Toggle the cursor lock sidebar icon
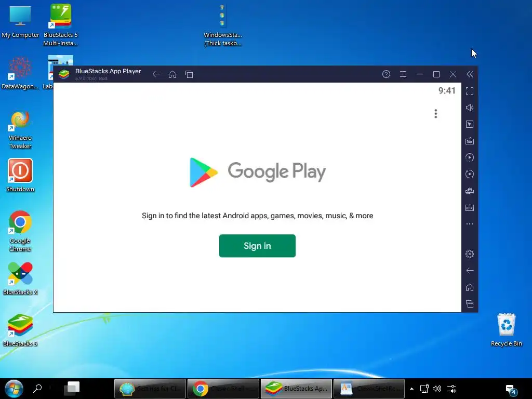 point(470,124)
